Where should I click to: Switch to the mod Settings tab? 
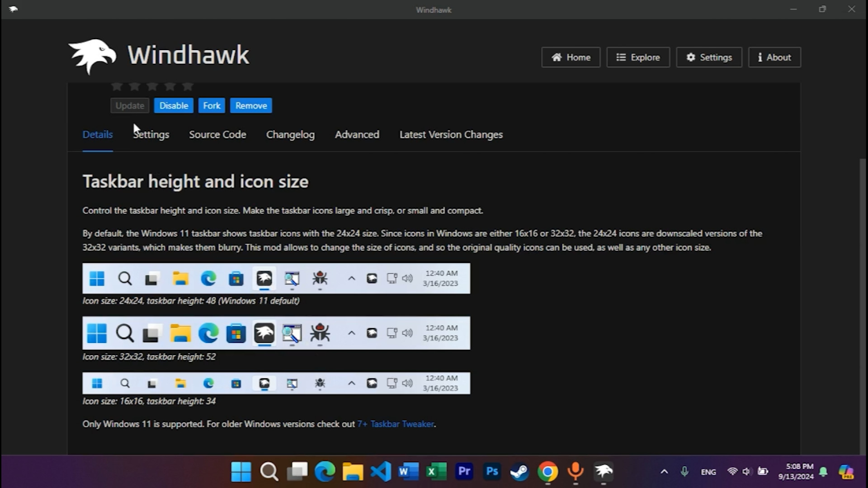point(151,135)
